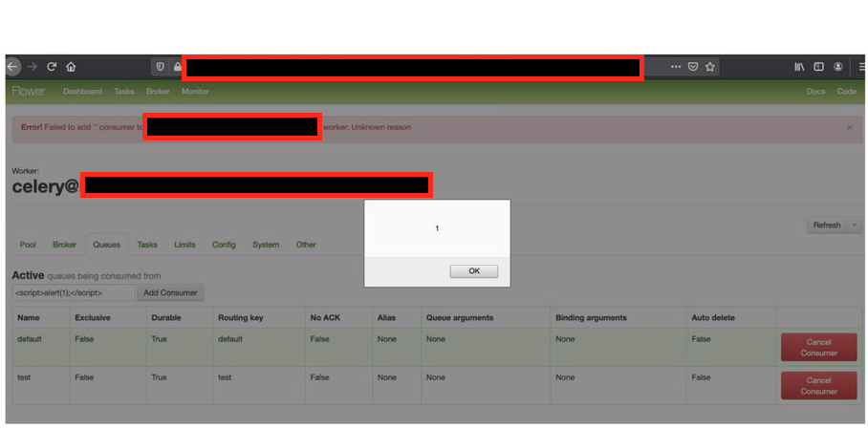Open the Docs link

point(815,92)
